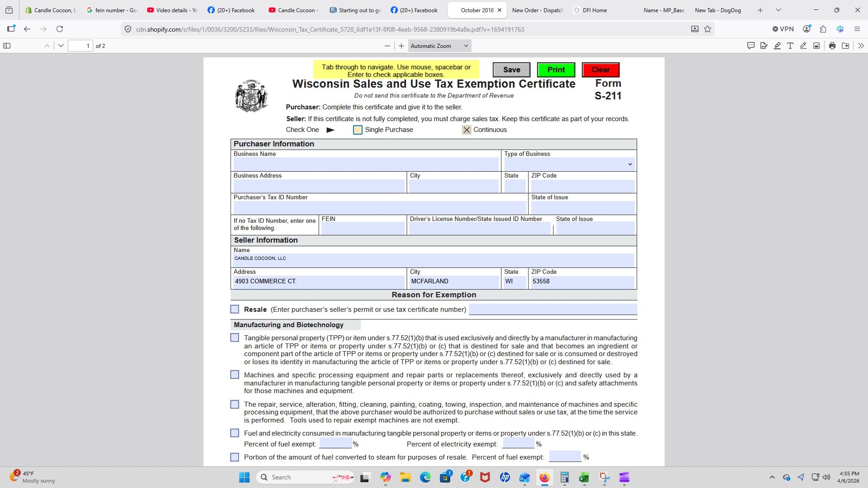Add a comment annotation in the PDF toolbar
Screen dimensions: 868x488
pos(750,45)
